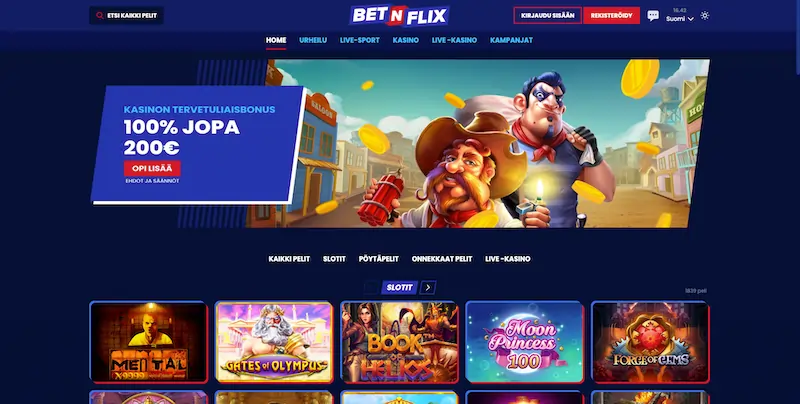This screenshot has height=404, width=800.
Task: Go to next slots with arrow
Action: click(x=428, y=288)
